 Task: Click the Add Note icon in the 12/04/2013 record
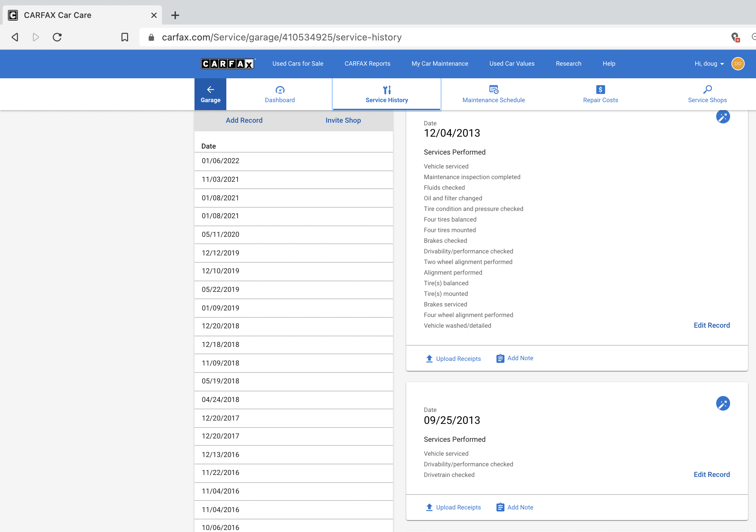500,359
